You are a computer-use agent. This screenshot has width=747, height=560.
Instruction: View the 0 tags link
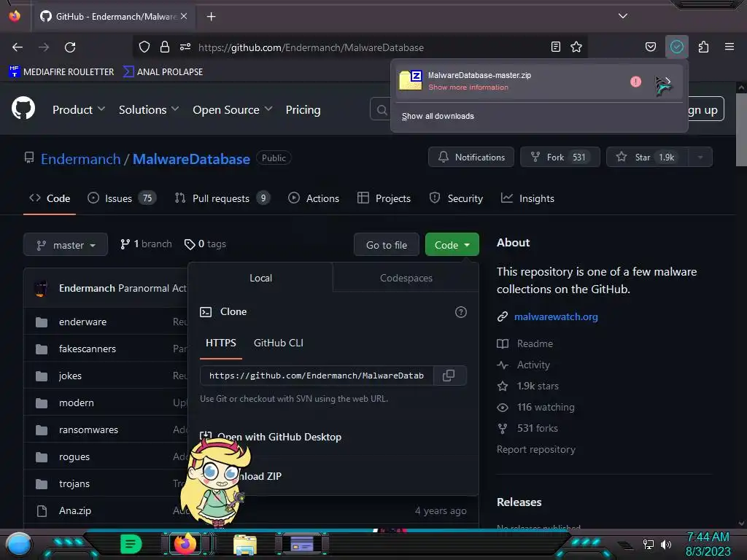(x=205, y=244)
